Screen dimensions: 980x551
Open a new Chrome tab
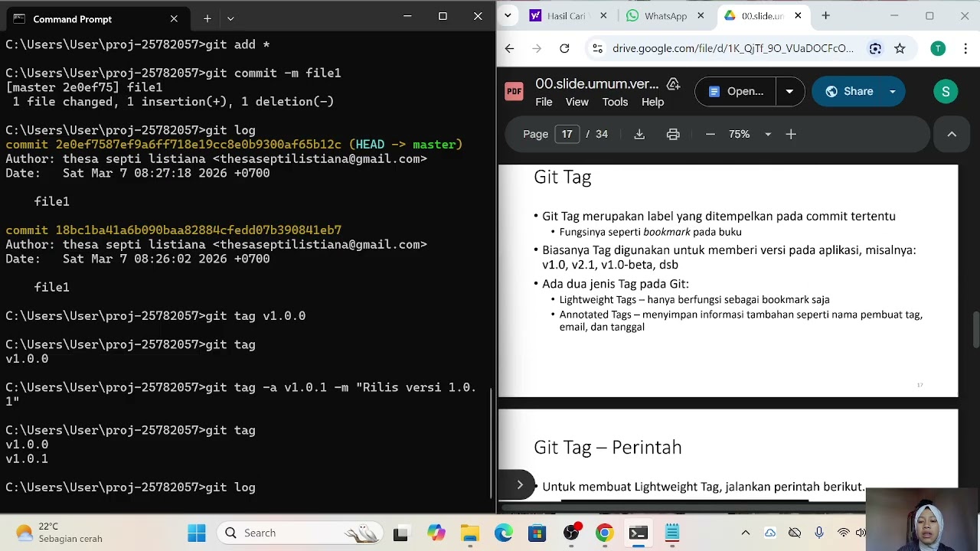(x=825, y=15)
